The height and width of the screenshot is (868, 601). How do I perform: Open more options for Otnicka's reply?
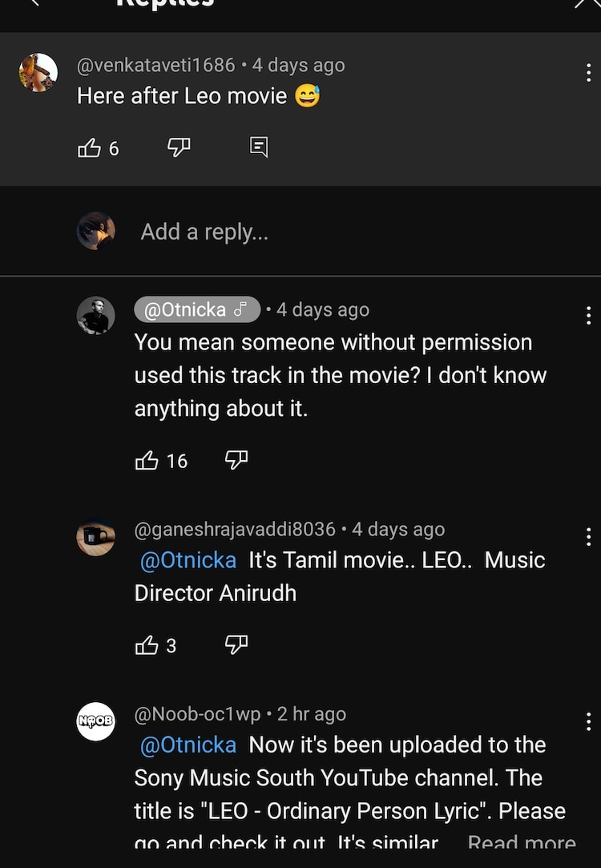589,315
